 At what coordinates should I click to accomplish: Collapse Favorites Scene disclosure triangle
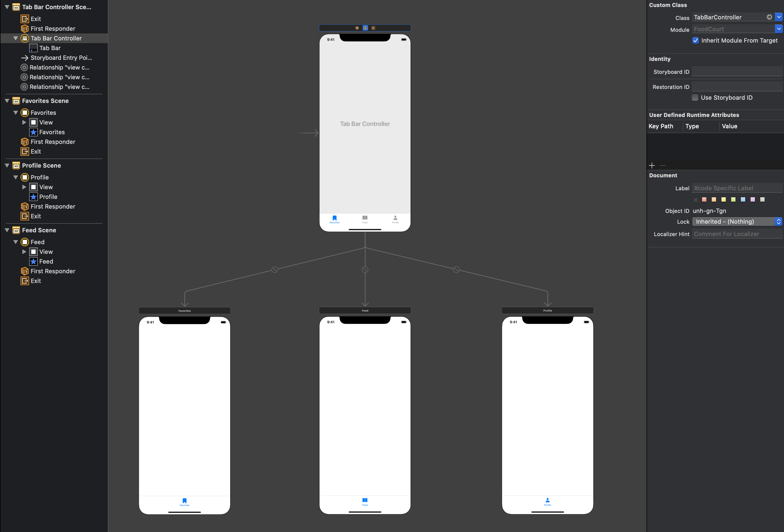(x=7, y=101)
